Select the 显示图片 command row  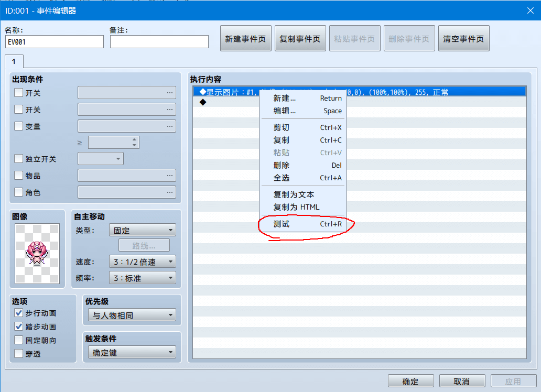(360, 92)
